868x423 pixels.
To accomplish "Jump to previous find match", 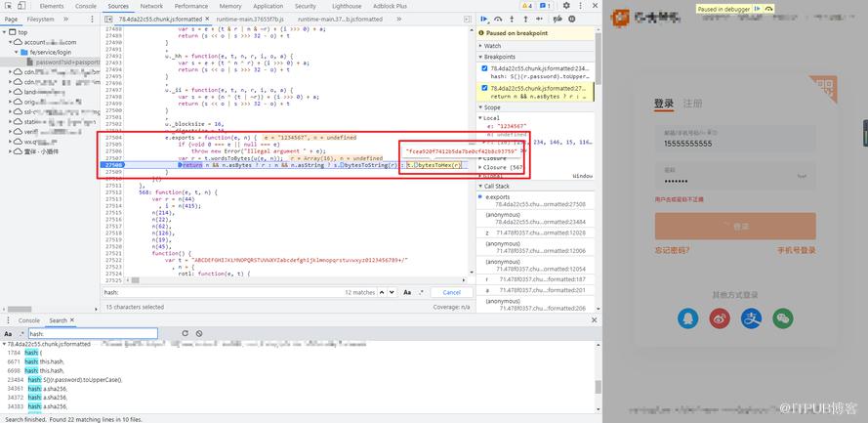I will pos(382,292).
